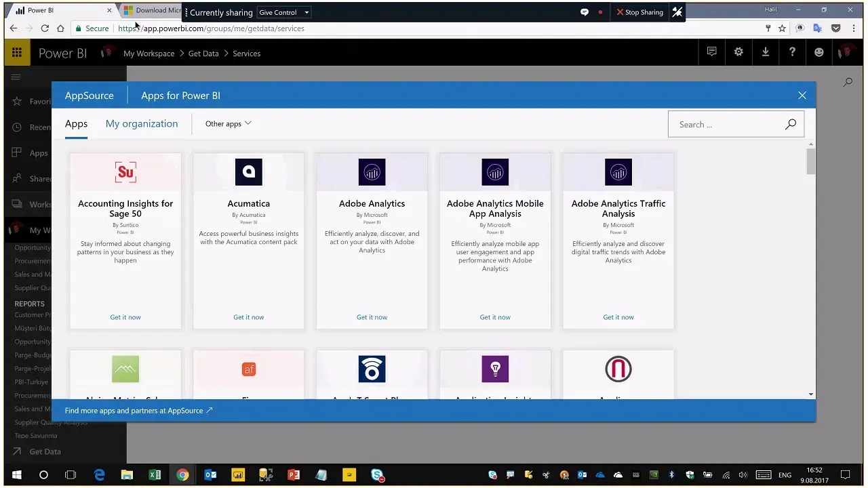
Task: Switch to the Download Microsoft browser tab
Action: 152,10
